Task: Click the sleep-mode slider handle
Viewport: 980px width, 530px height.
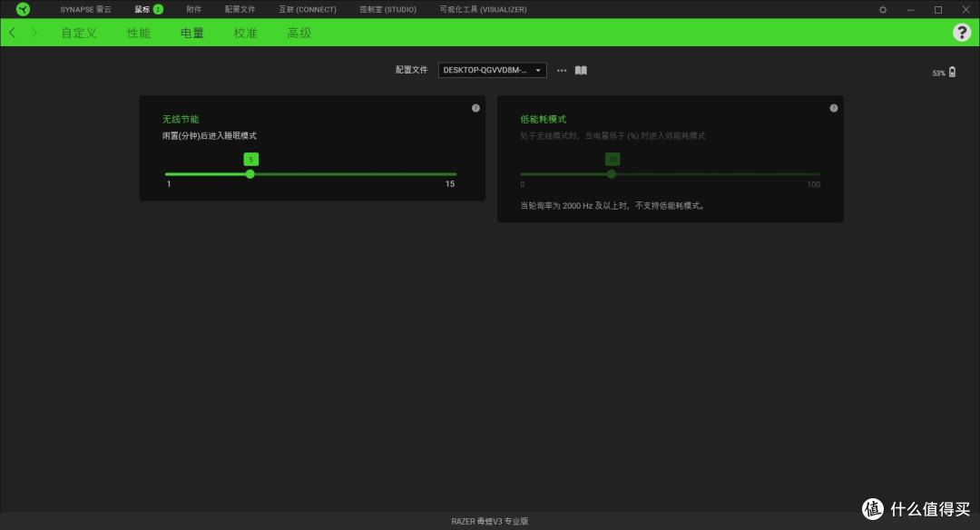Action: point(250,174)
